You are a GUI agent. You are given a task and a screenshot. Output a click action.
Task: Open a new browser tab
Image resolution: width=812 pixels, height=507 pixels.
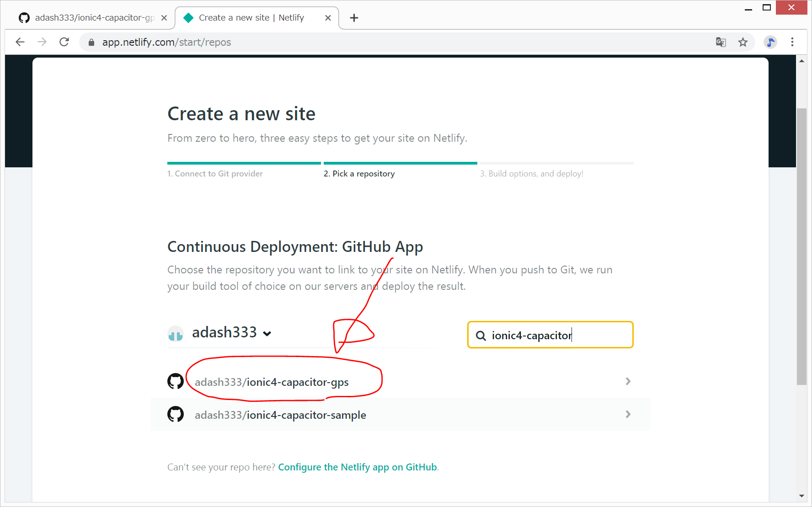tap(354, 18)
